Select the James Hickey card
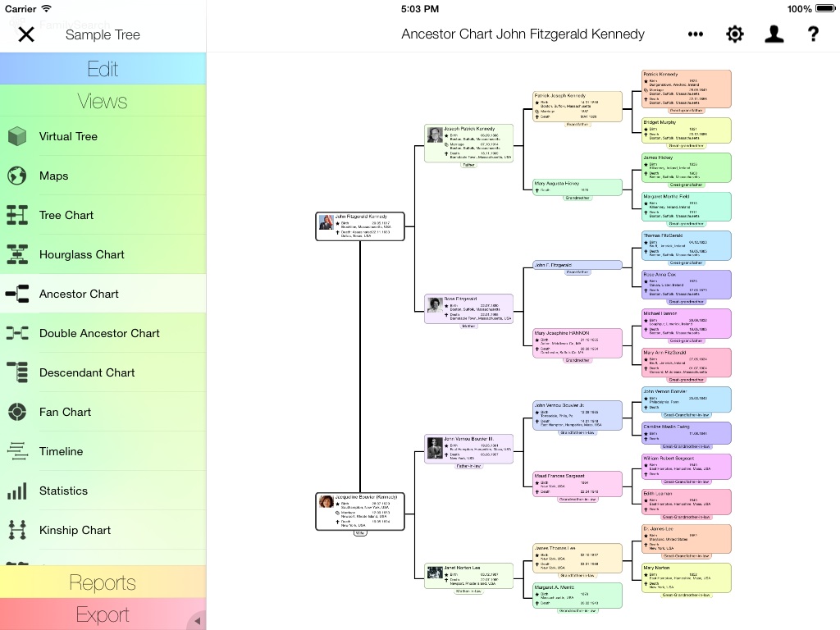This screenshot has width=840, height=630. point(687,167)
